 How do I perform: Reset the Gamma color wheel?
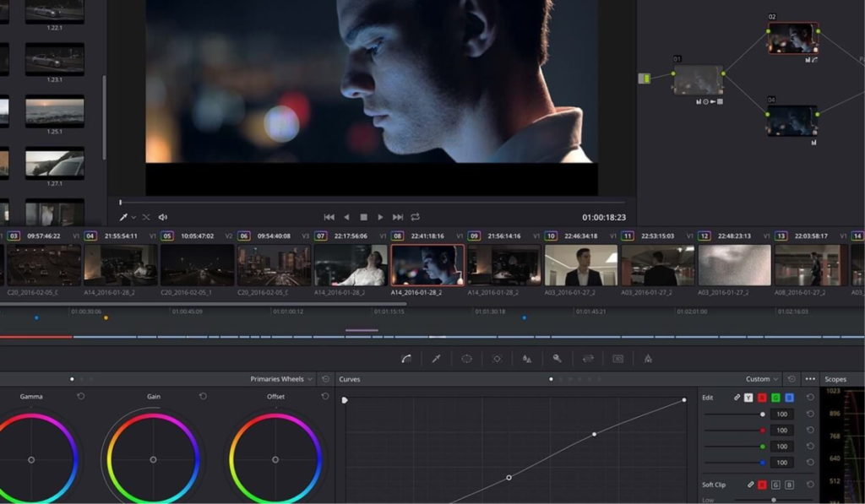[x=81, y=396]
